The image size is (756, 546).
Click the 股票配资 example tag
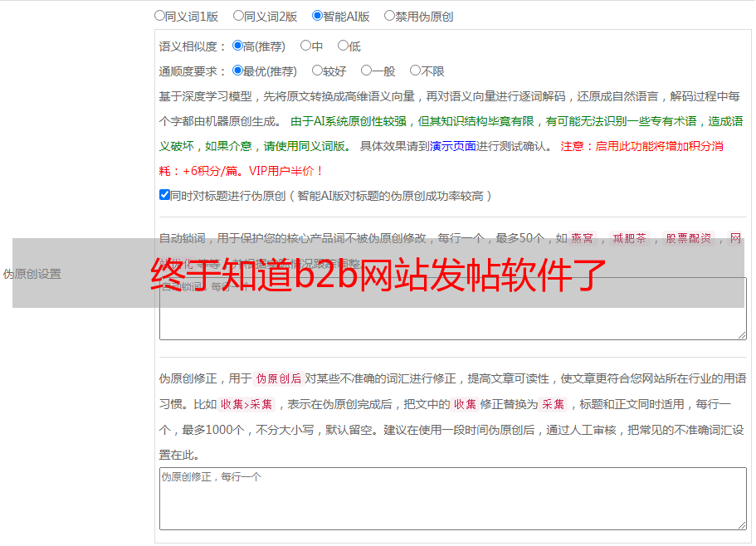coord(689,238)
